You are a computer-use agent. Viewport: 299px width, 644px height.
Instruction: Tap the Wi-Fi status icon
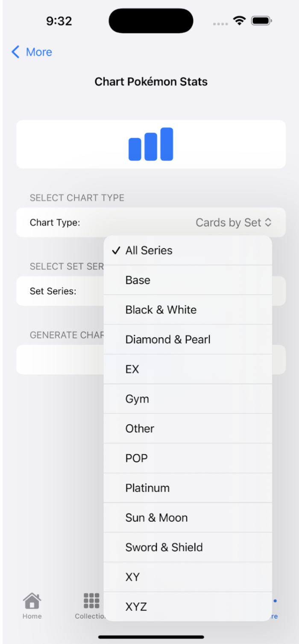pyautogui.click(x=239, y=21)
